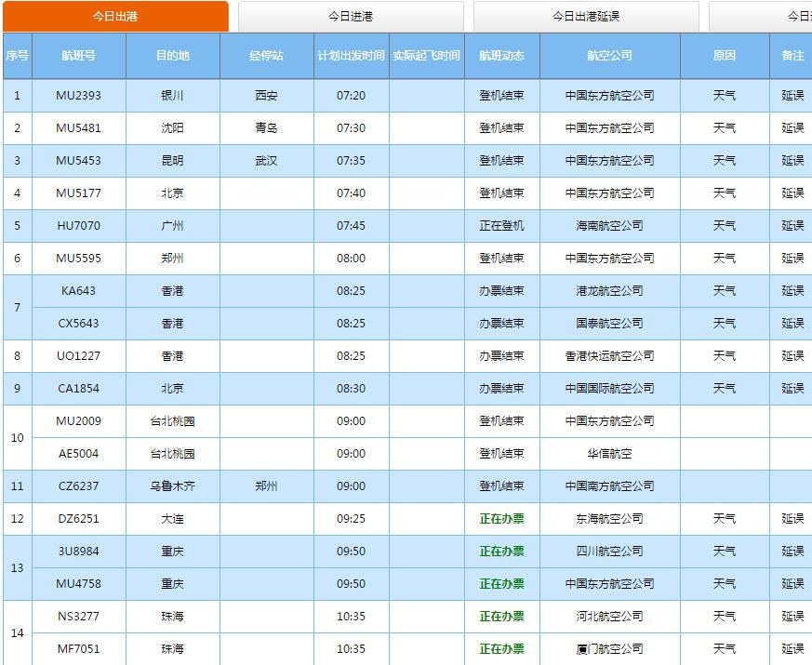The image size is (812, 665).
Task: Click airline 海南航空公司
Action: point(609,226)
